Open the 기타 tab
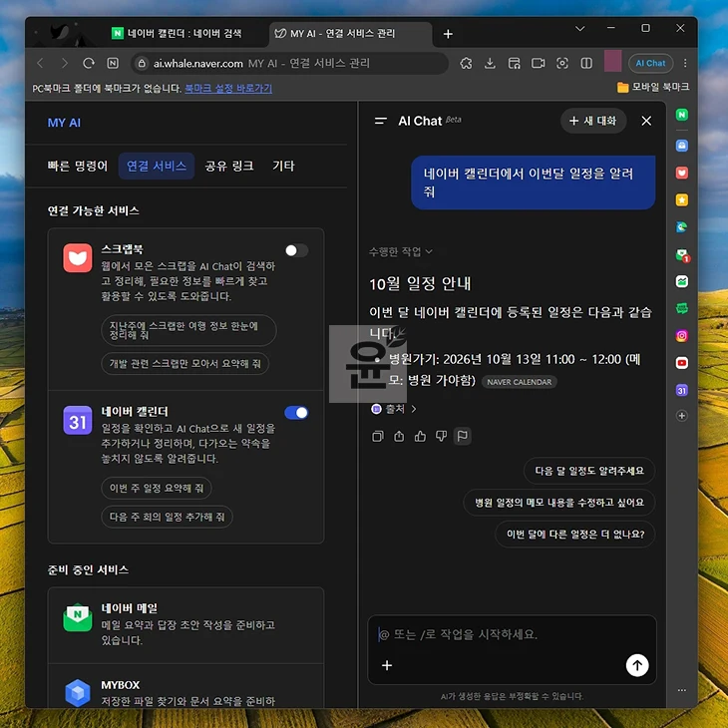The image size is (728, 728). [283, 166]
